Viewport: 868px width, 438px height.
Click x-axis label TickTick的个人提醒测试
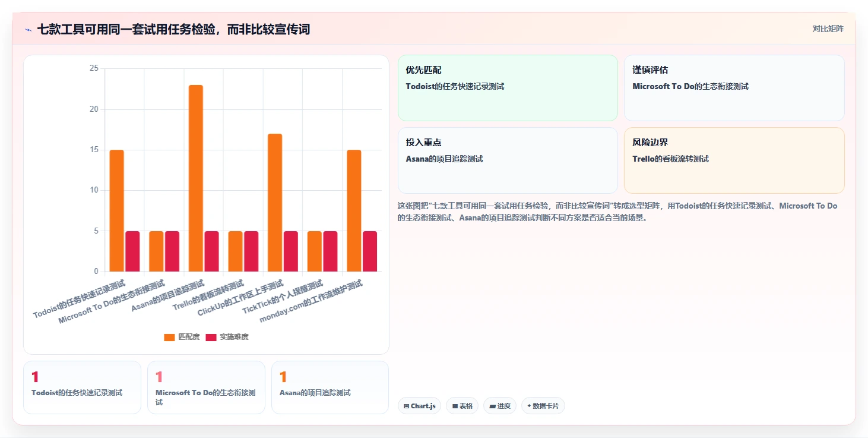(282, 296)
